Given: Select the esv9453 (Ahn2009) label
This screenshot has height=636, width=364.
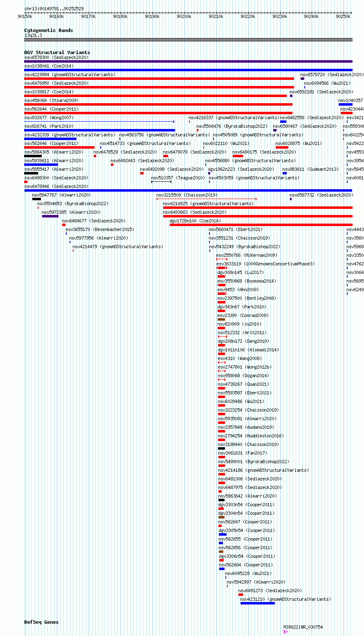Looking at the screenshot, I should point(238,290).
